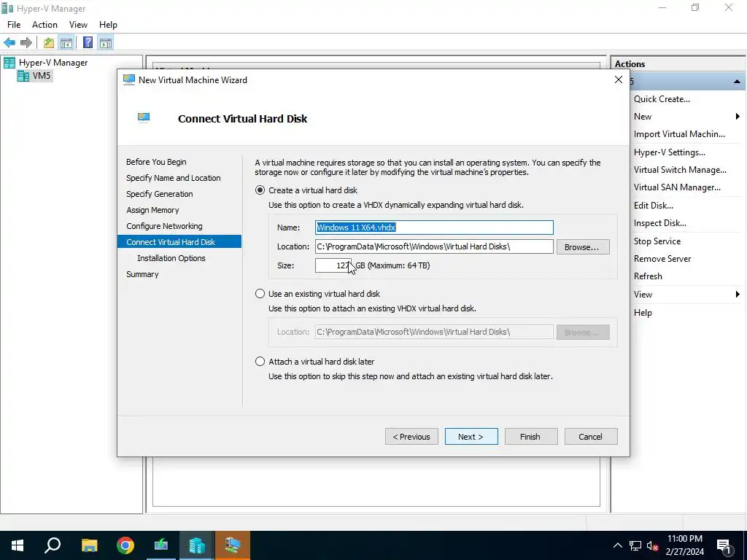Toggle the Show/Hide Action Pane icon
Screen dimensions: 747x560
click(x=106, y=43)
